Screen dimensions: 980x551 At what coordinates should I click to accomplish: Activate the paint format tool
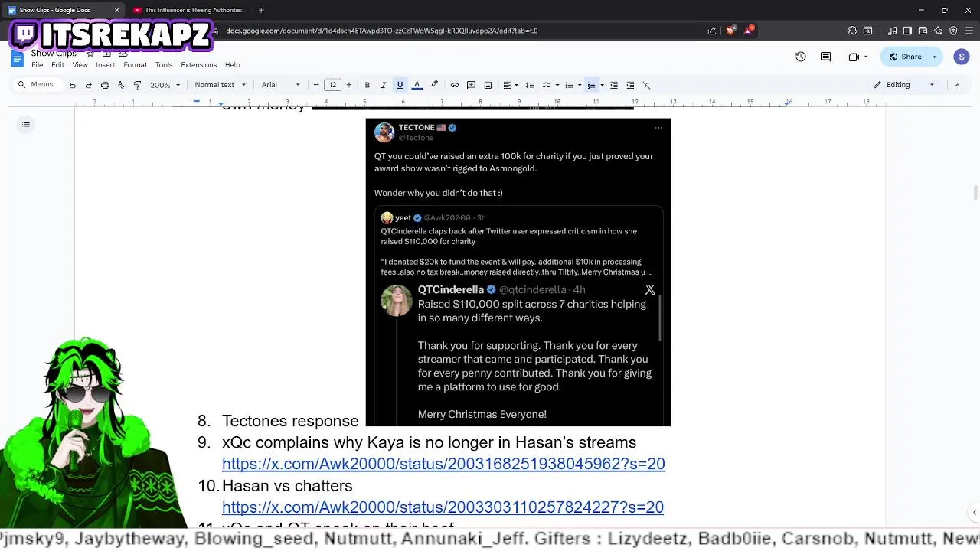137,85
